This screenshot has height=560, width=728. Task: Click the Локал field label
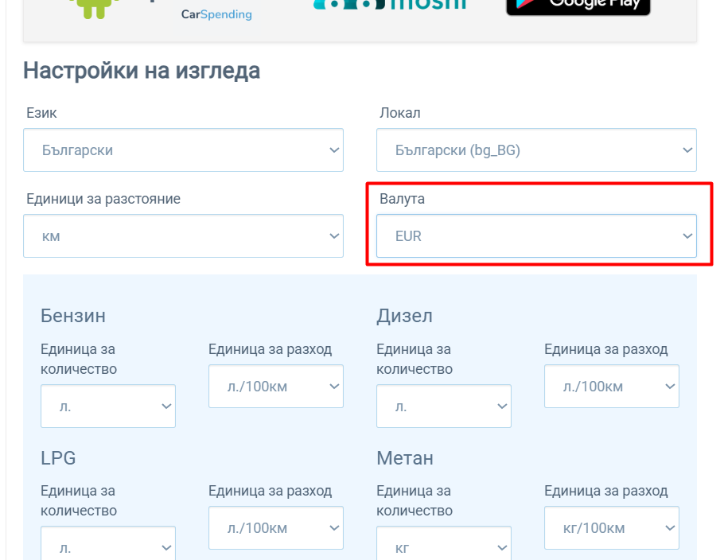pyautogui.click(x=399, y=113)
